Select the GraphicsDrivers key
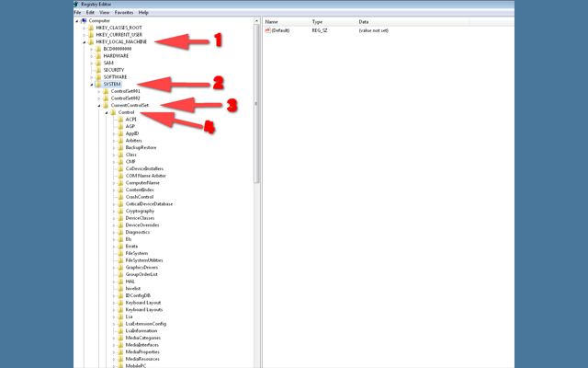Image resolution: width=588 pixels, height=368 pixels. (x=141, y=268)
